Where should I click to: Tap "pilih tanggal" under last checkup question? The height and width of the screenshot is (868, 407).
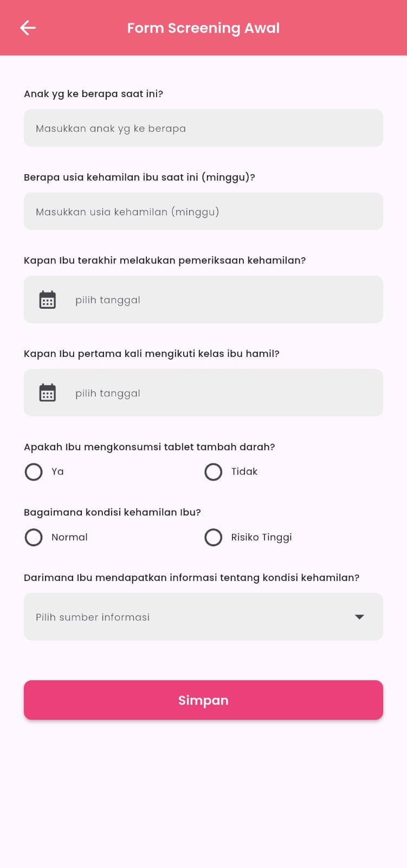click(x=108, y=300)
